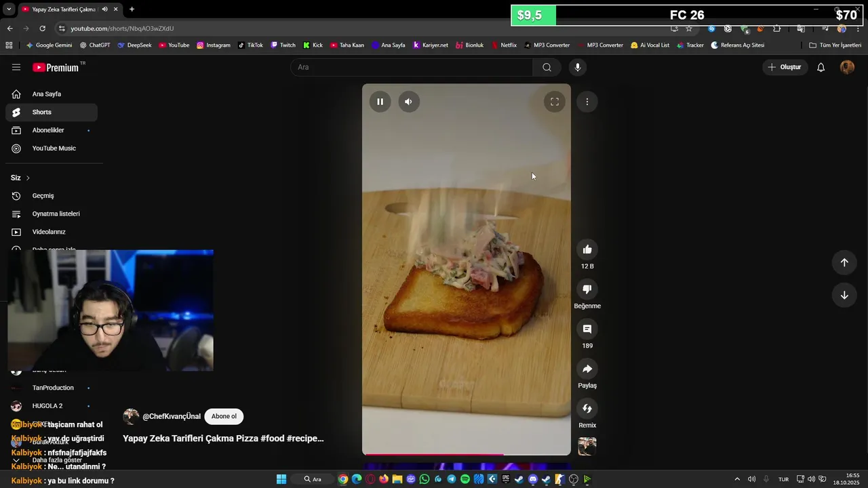Screen dimensions: 868x488
Task: Open the account avatar menu
Action: coord(847,67)
